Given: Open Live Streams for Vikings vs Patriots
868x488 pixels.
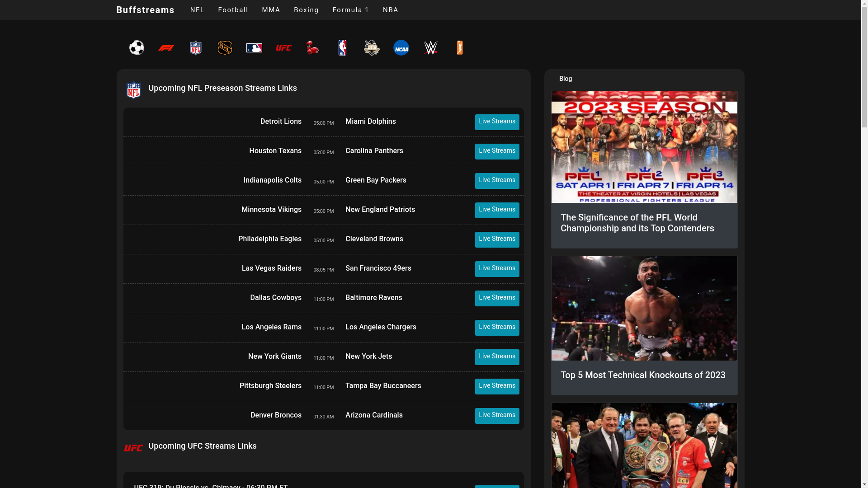Looking at the screenshot, I should click(497, 210).
